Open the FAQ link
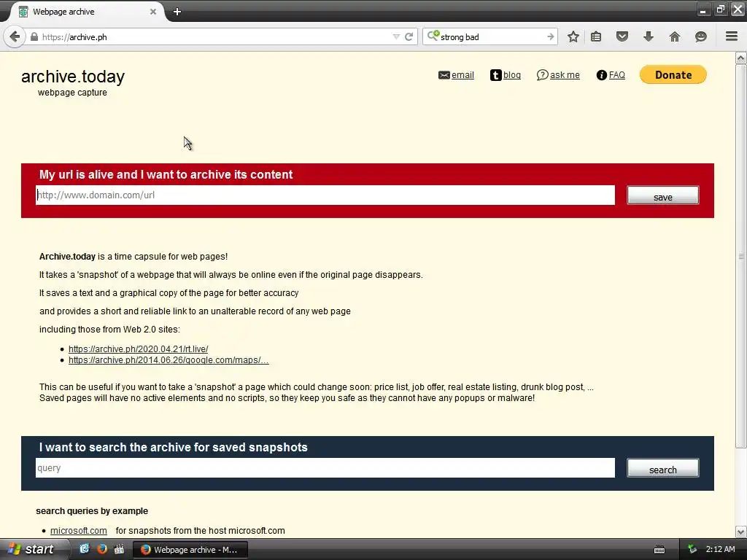Viewport: 747px width, 560px height. point(617,75)
